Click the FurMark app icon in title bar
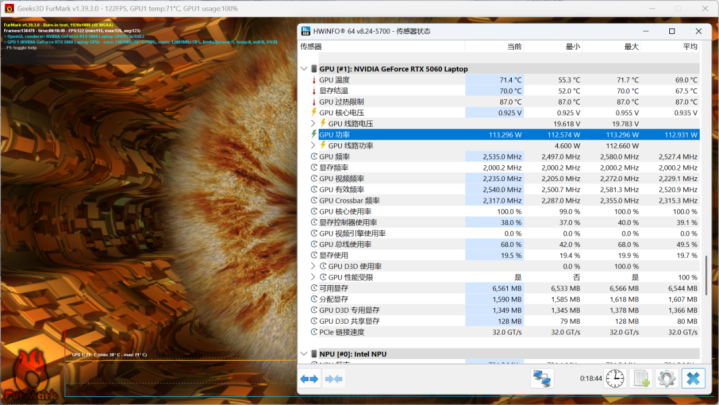Image resolution: width=719 pixels, height=405 pixels. 9,8
